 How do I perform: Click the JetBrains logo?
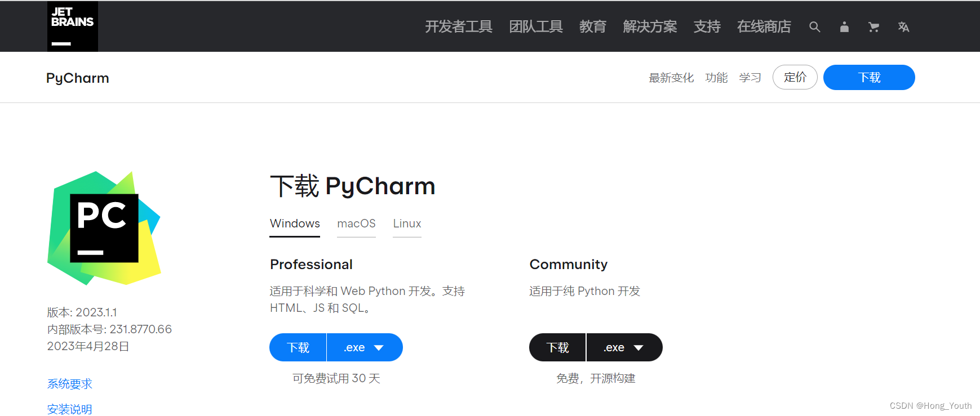tap(73, 26)
